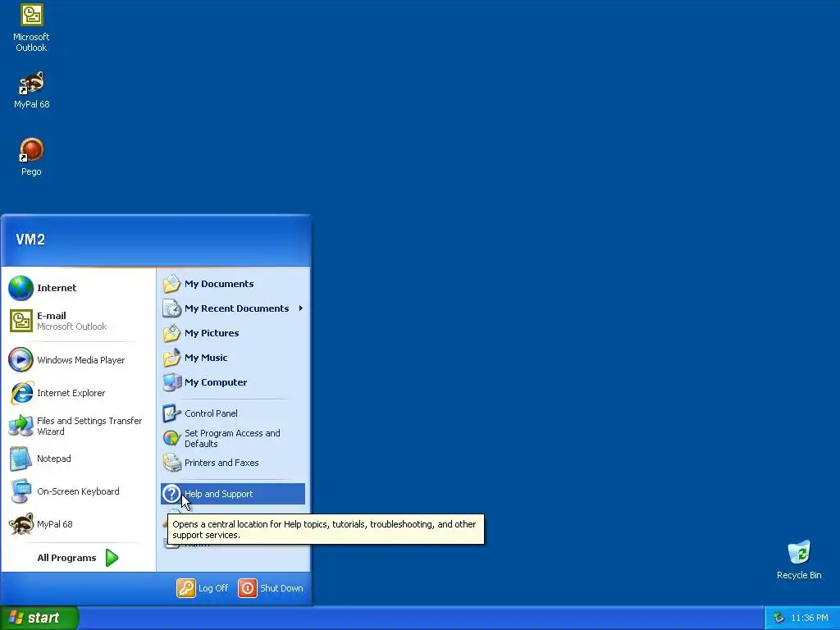Click the Shut Down power icon
The height and width of the screenshot is (630, 840).
point(248,588)
